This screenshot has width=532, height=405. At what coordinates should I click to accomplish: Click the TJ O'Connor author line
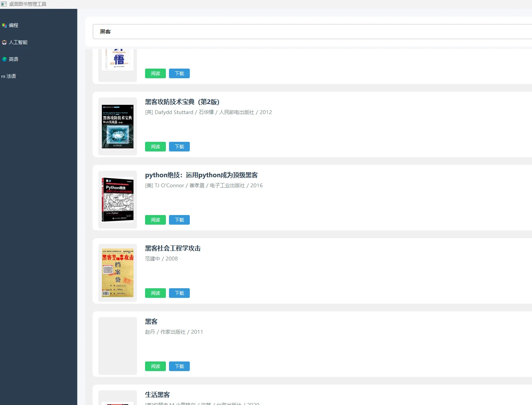pos(204,186)
